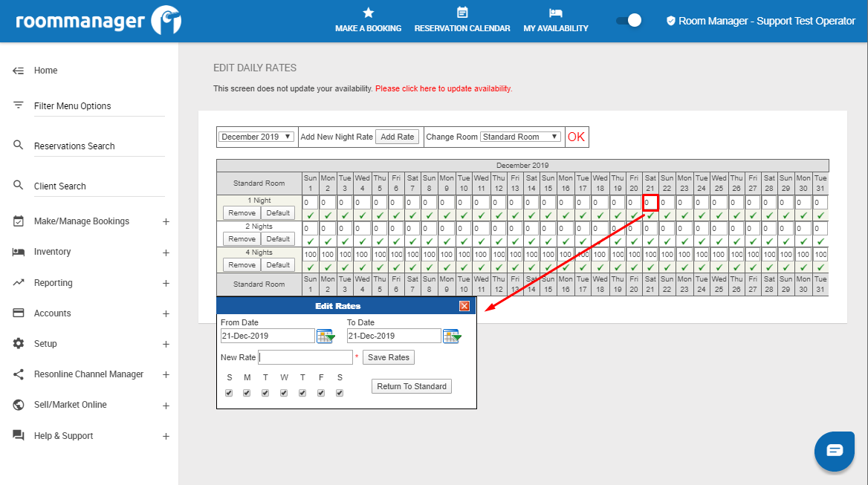The image size is (868, 485).
Task: Open Client Search in sidebar
Action: [x=59, y=186]
